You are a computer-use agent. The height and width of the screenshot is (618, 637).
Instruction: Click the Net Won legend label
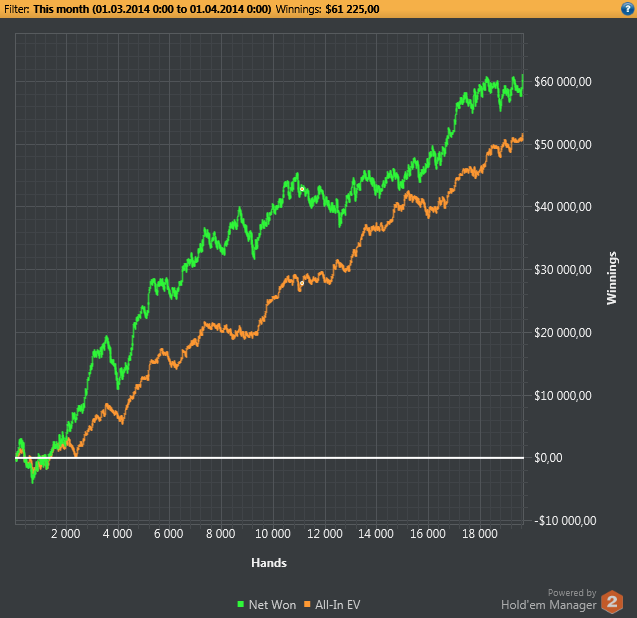pyautogui.click(x=272, y=605)
